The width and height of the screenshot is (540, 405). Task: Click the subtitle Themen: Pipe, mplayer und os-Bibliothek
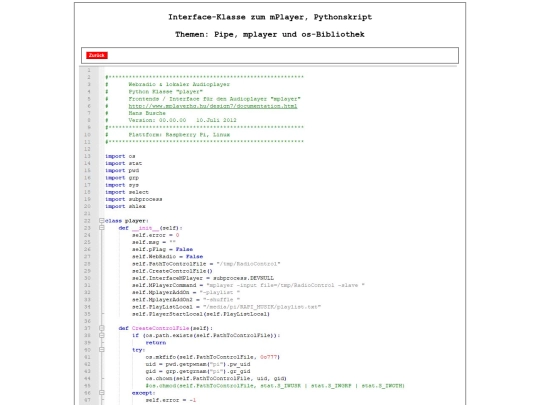270,34
